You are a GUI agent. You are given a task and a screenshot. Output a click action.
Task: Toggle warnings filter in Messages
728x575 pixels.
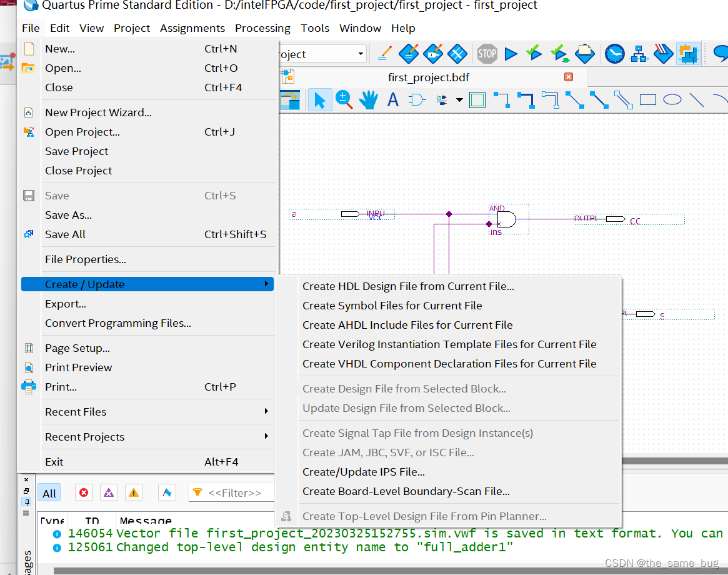tap(134, 492)
